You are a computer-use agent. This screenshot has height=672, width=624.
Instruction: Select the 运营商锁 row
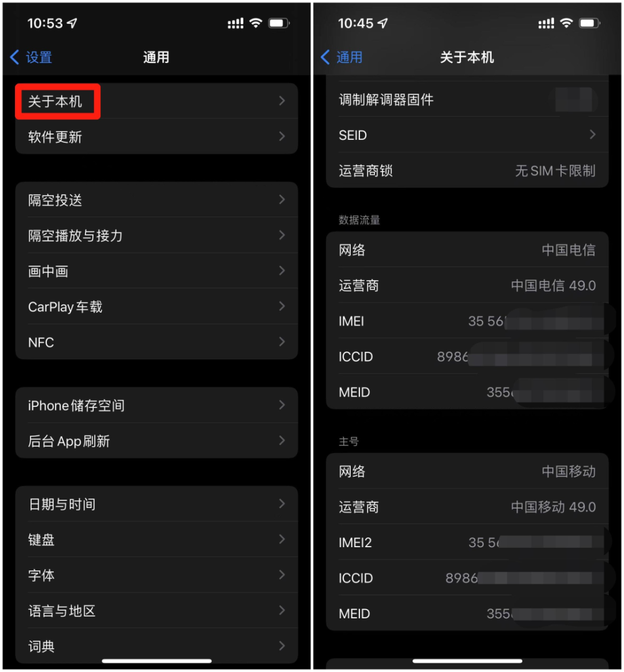[467, 170]
